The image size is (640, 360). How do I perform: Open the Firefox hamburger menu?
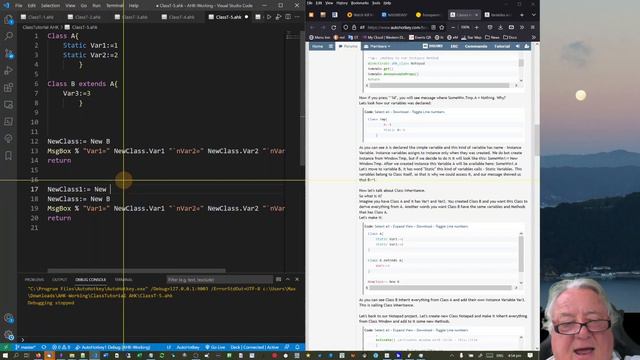[533, 27]
